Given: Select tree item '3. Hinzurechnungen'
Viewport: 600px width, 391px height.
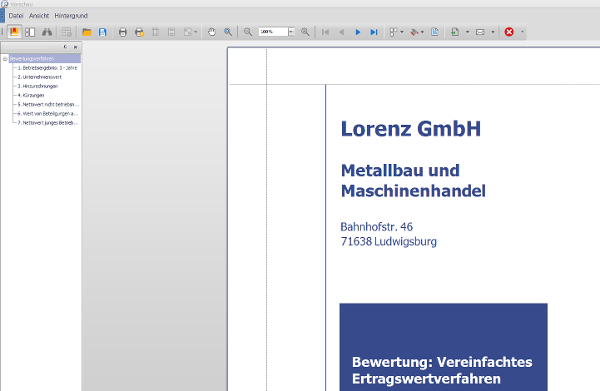Looking at the screenshot, I should 38,86.
